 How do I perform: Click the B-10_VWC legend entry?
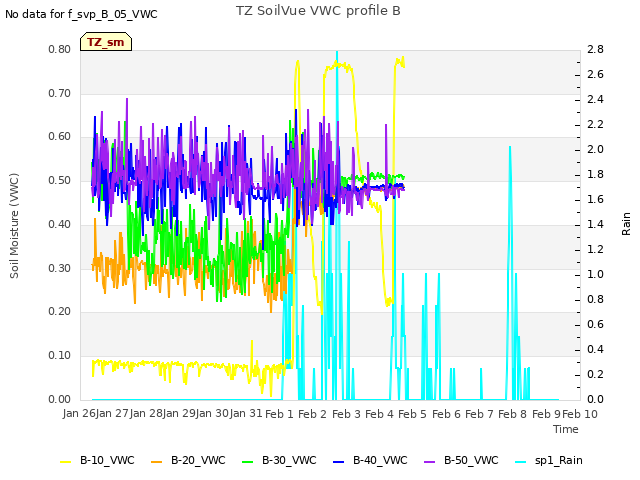point(97,460)
